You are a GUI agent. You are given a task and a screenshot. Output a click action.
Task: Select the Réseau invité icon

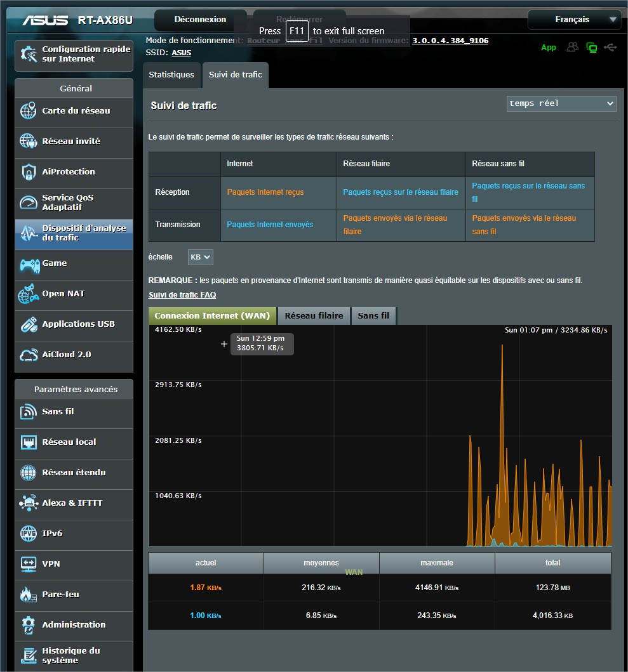(29, 141)
